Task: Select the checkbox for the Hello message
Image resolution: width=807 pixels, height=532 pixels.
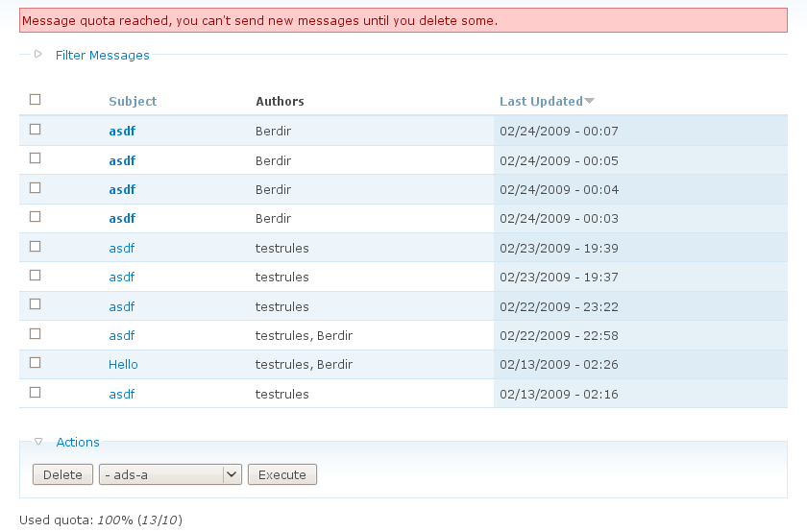Action: click(36, 363)
